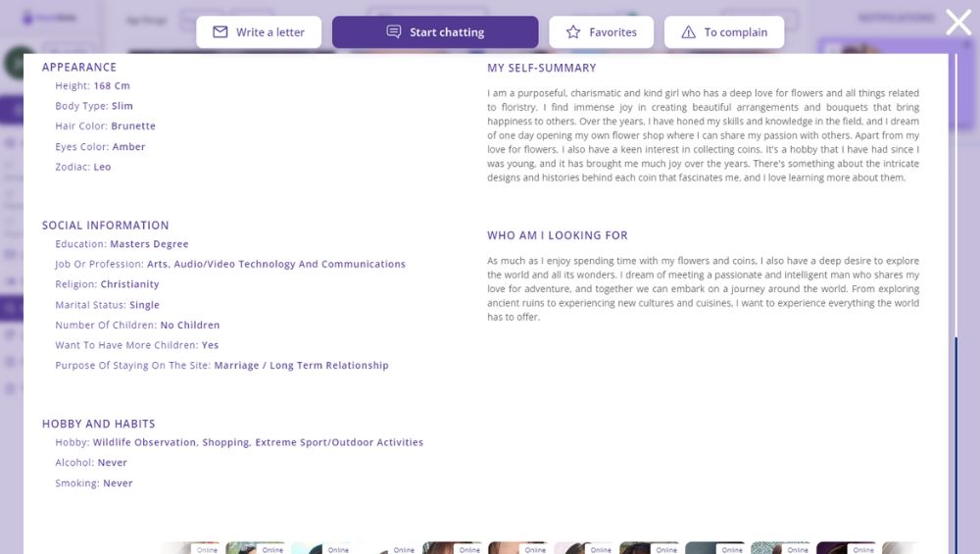The image size is (980, 554).
Task: Click the Hobby value Wildlife Observation line
Action: 258,442
